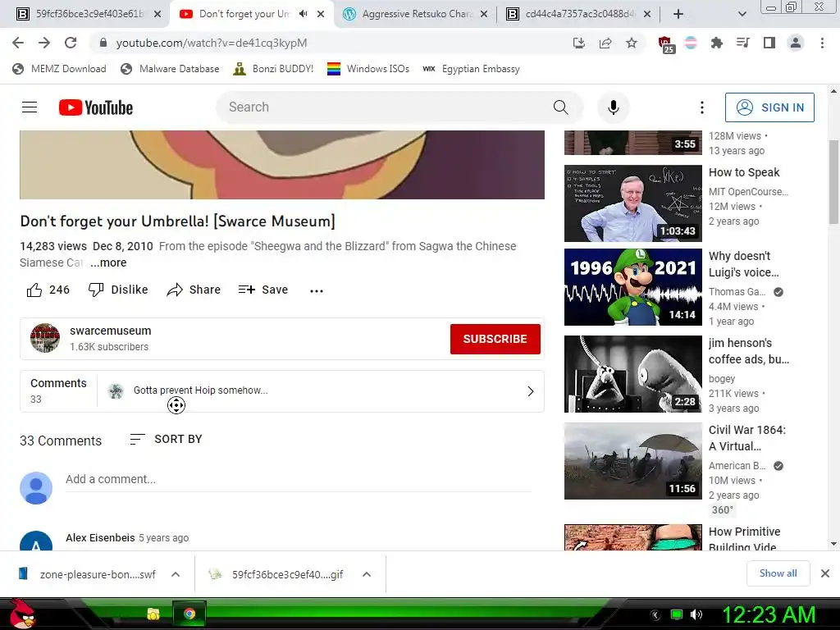Mute the tab via speaker icon

click(303, 14)
